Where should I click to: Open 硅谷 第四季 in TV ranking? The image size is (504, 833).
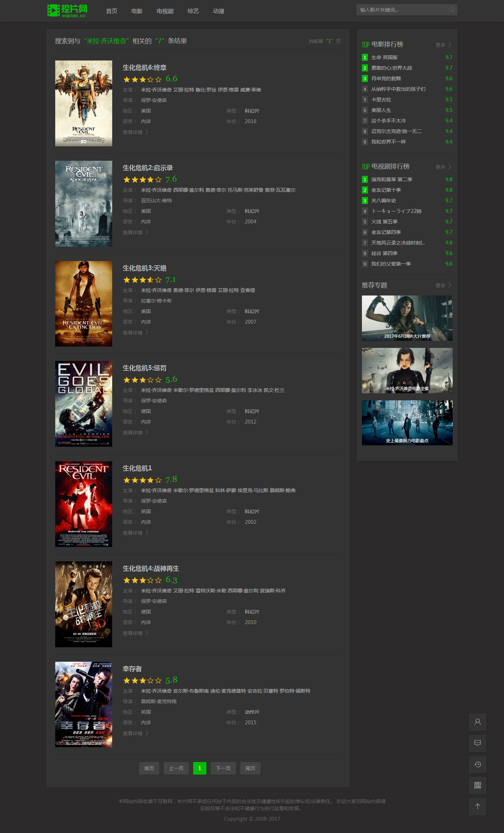point(384,253)
